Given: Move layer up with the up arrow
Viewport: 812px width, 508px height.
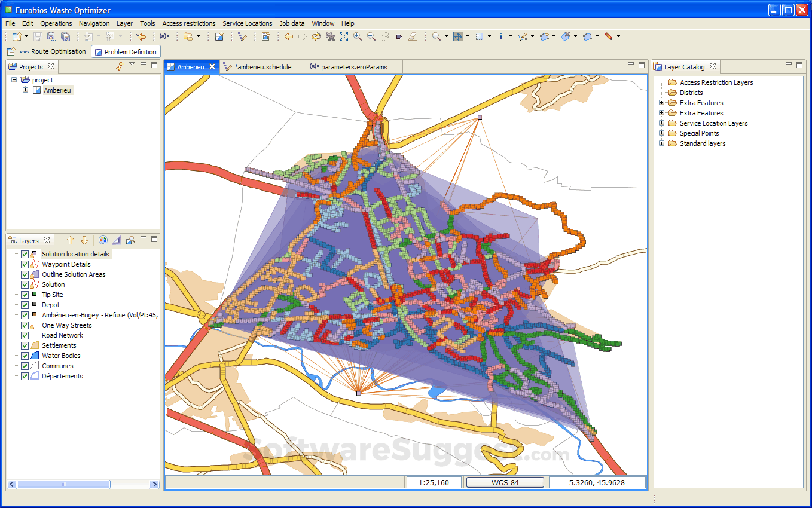Looking at the screenshot, I should 71,240.
